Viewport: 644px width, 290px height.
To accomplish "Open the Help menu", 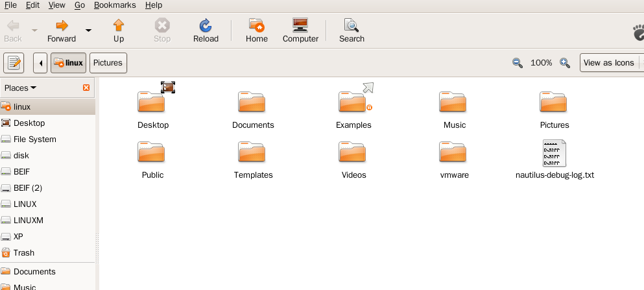I will [154, 5].
